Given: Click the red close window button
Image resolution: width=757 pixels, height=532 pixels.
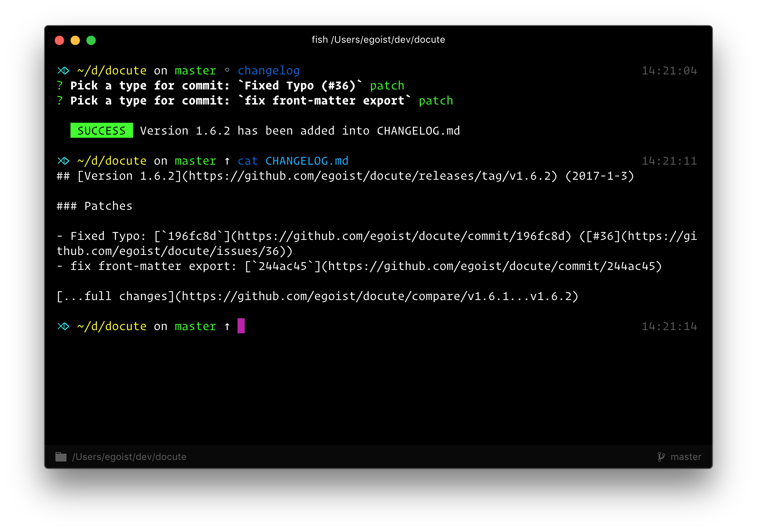Looking at the screenshot, I should tap(59, 40).
